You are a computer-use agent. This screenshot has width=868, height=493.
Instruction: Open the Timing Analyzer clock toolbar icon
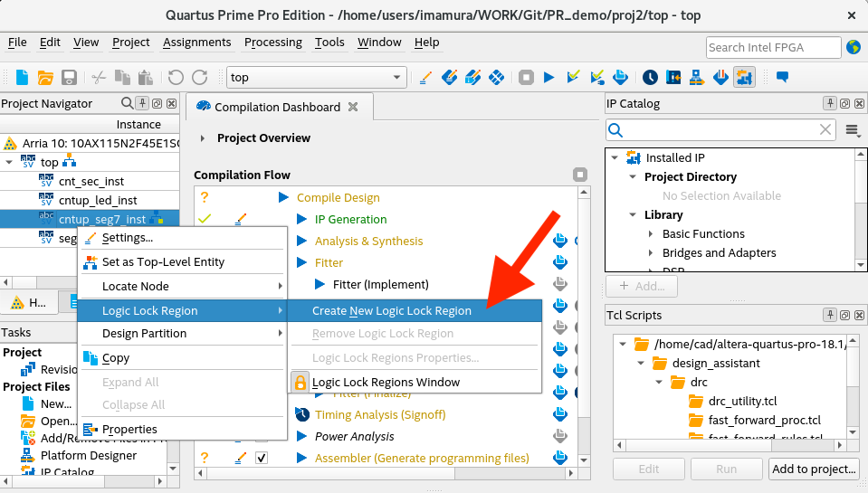point(650,77)
